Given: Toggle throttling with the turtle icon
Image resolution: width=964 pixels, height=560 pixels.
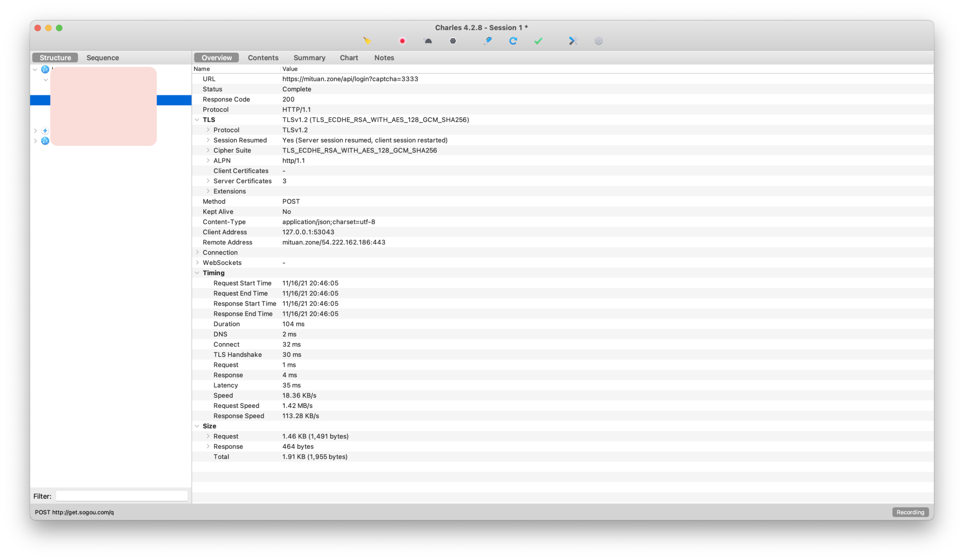Looking at the screenshot, I should point(428,41).
